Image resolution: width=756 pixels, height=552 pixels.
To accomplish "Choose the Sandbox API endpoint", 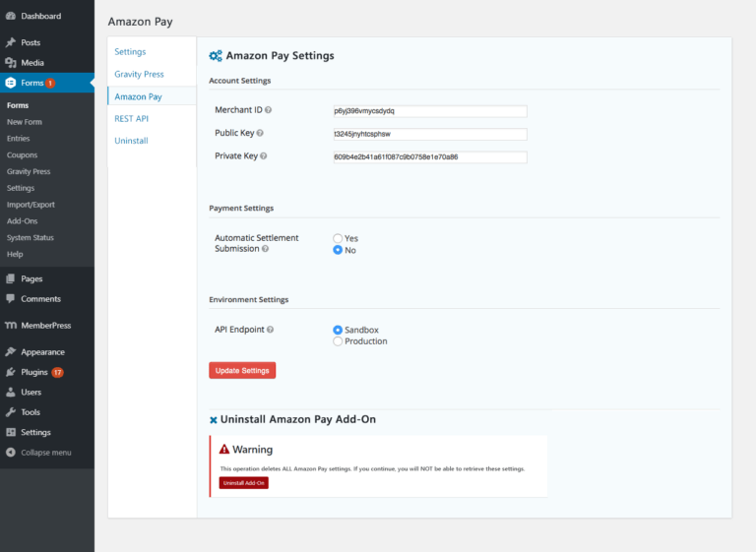I will [x=338, y=330].
